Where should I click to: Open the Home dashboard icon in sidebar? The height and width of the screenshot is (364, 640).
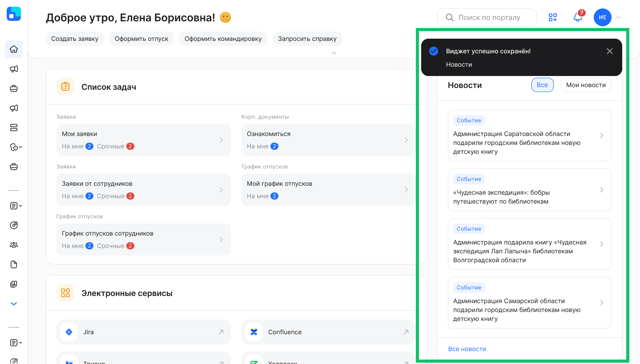click(x=14, y=49)
